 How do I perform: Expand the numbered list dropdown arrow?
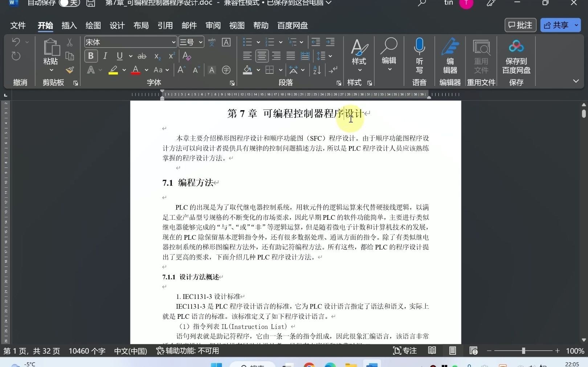[x=281, y=42]
